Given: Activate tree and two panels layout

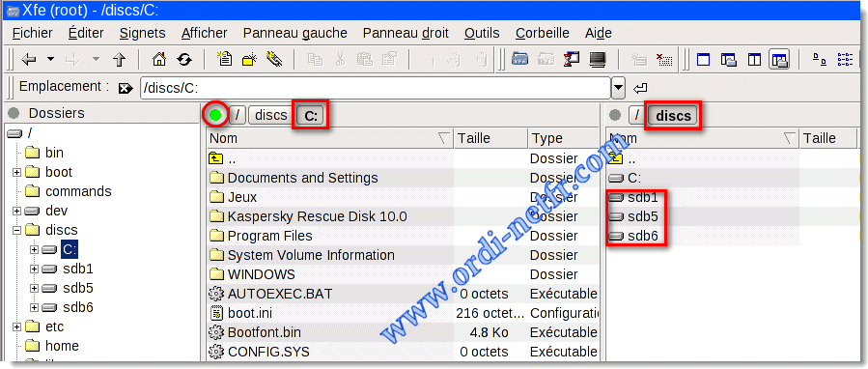Looking at the screenshot, I should (779, 59).
